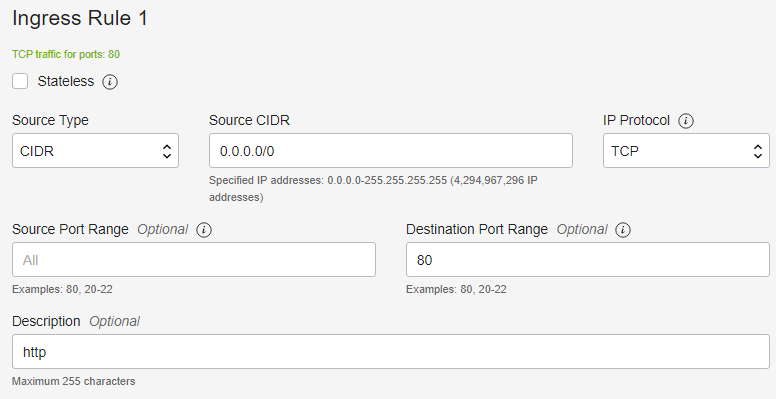Click the IP Protocol label
The image size is (776, 399).
coord(636,120)
